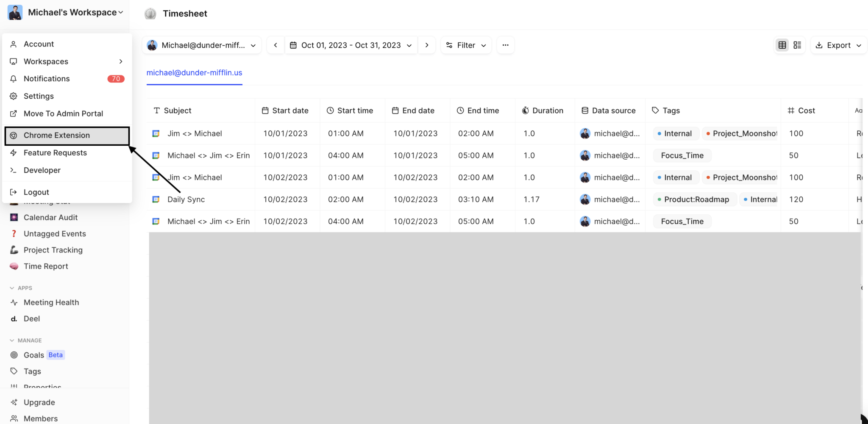The width and height of the screenshot is (868, 424).
Task: Select the michael@dunder-mifflin.us account tab
Action: coord(194,72)
